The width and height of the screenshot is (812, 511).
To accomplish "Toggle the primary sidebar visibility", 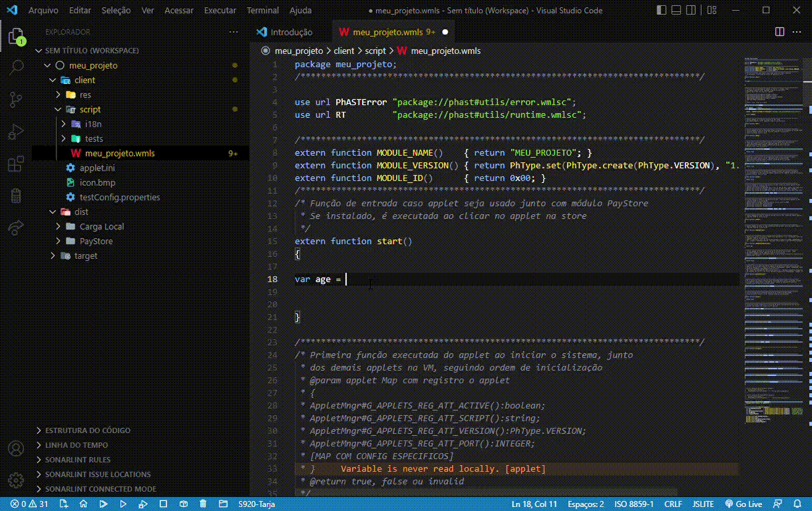I will pos(661,10).
